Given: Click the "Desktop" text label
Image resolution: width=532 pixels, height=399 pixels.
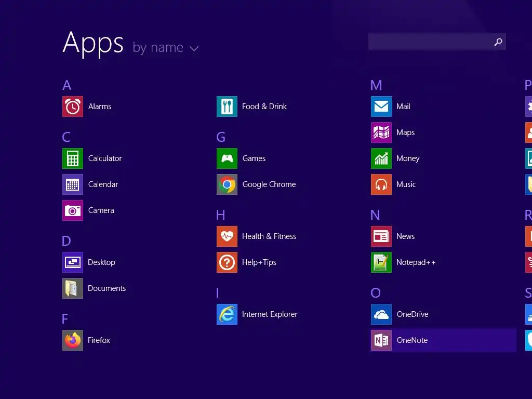Looking at the screenshot, I should tap(101, 262).
